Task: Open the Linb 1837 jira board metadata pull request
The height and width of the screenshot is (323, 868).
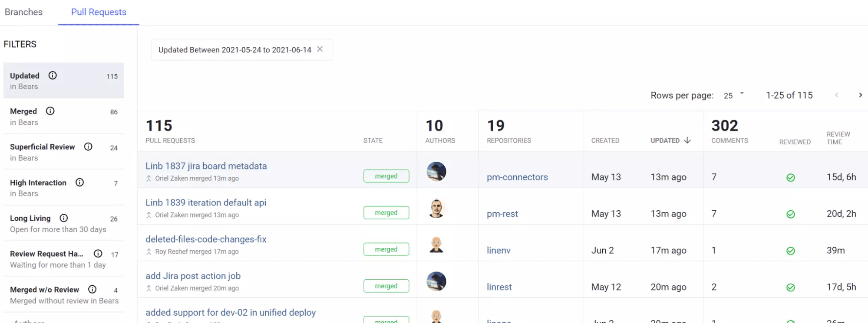Action: (x=206, y=166)
